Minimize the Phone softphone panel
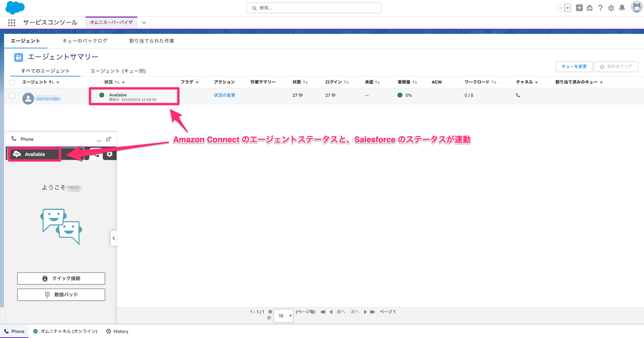644x338 pixels. coord(99,139)
